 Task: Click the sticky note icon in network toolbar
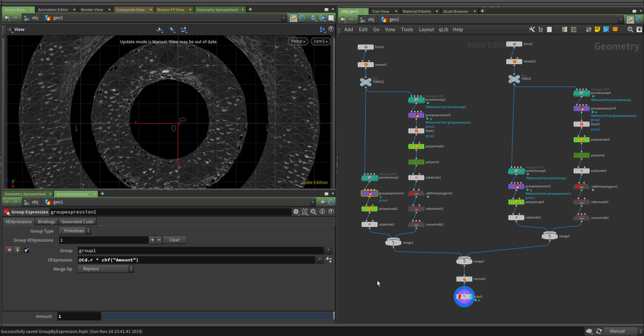[597, 29]
